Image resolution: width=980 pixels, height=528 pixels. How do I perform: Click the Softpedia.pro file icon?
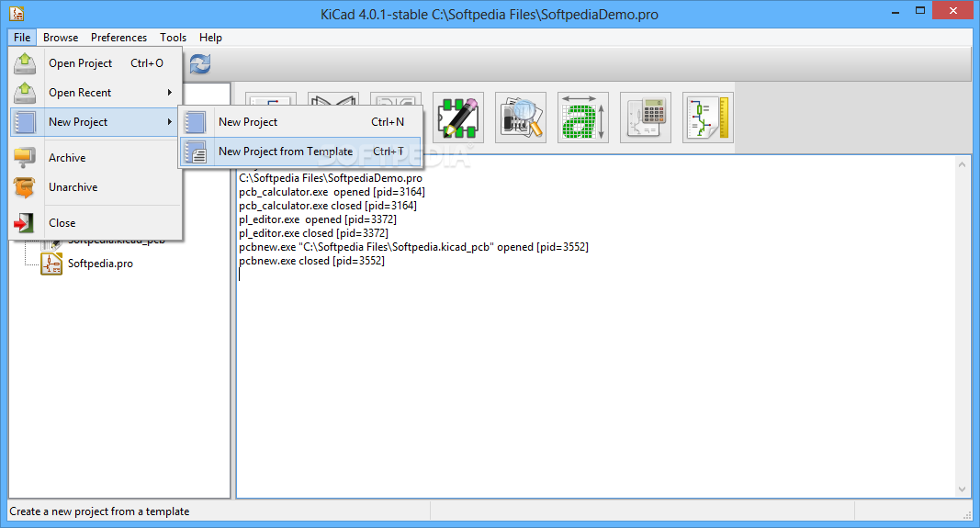(51, 264)
